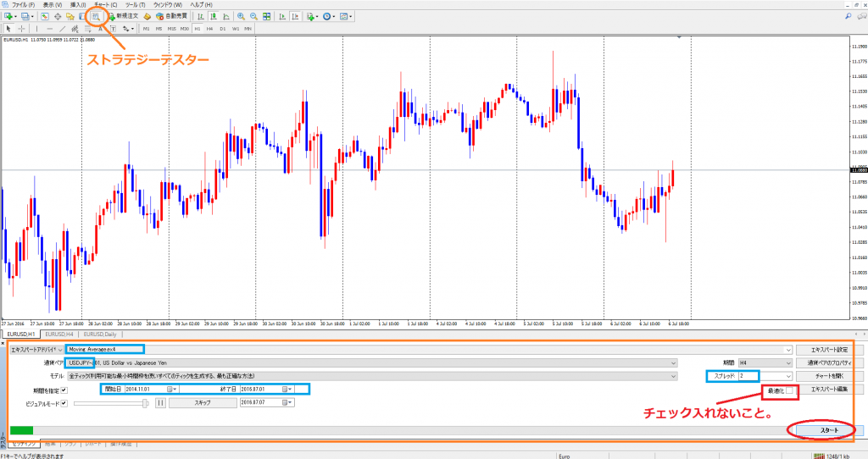This screenshot has width=868, height=459.
Task: Open the Moving Average.ex4 expert dropdown
Action: point(430,350)
